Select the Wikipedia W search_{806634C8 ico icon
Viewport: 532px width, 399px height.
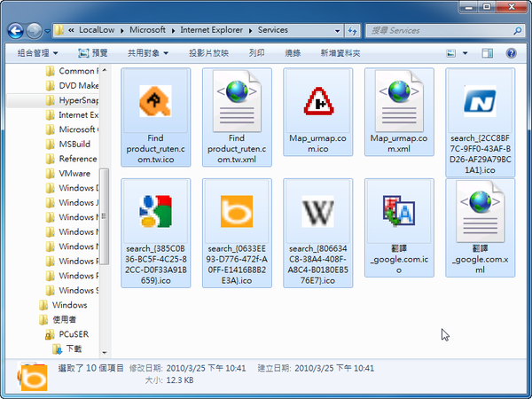tap(318, 211)
